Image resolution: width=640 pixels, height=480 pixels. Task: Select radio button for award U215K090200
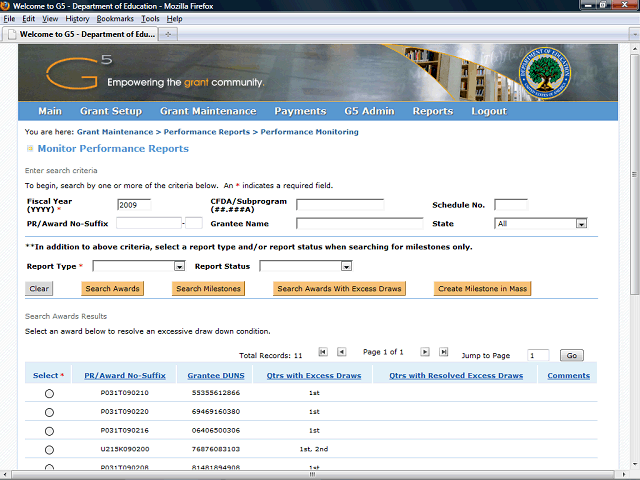[x=49, y=450]
